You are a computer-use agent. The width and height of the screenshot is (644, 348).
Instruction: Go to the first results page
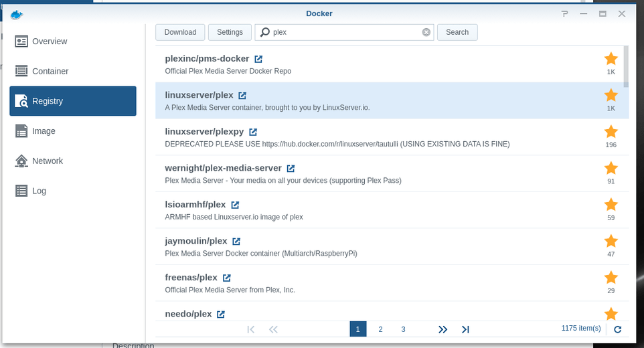click(x=251, y=329)
